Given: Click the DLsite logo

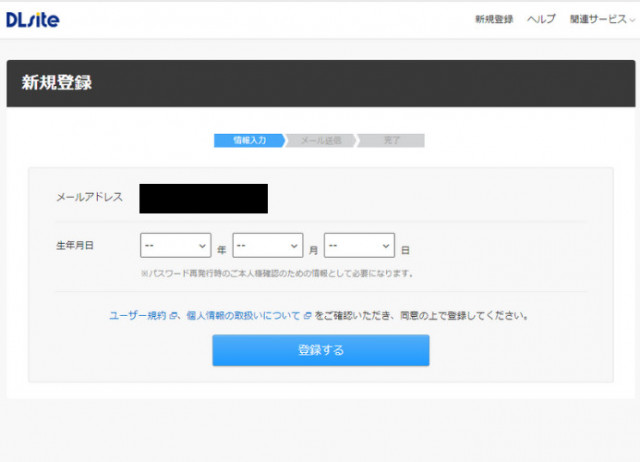Looking at the screenshot, I should point(33,20).
